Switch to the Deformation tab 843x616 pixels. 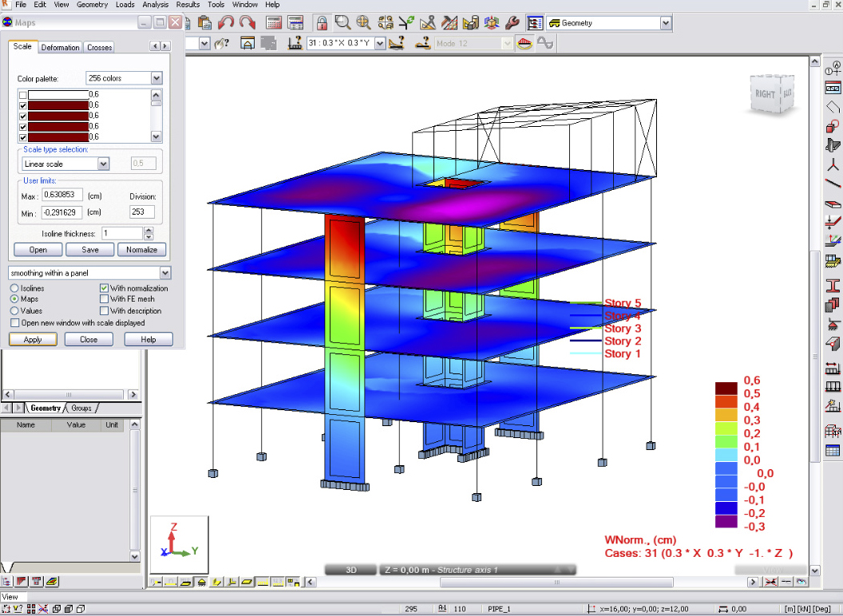(x=61, y=48)
